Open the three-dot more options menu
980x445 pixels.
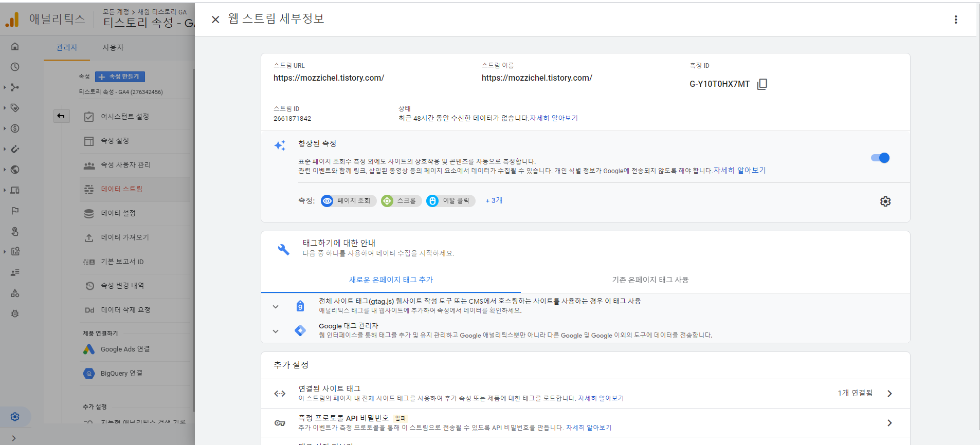[x=956, y=20]
